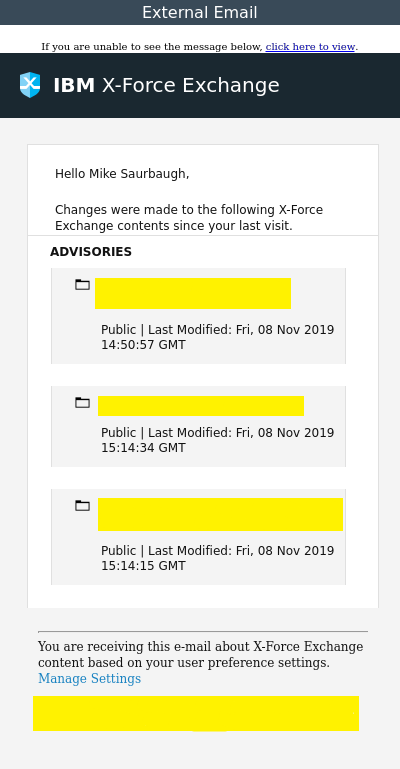Click the 'Last Modified' text showing 15:14:15 GMT
400x769 pixels.
[x=218, y=558]
